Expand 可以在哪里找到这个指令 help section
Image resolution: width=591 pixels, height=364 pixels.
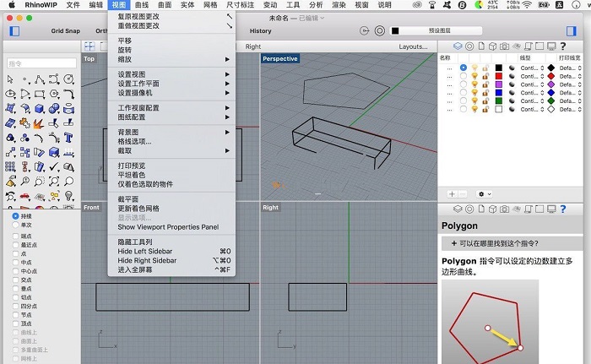[x=512, y=244]
